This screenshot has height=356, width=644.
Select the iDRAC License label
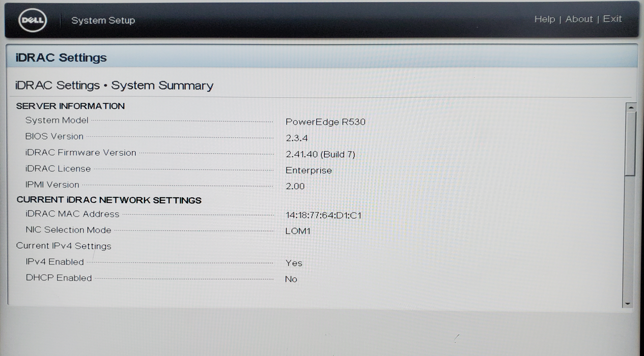click(x=58, y=169)
